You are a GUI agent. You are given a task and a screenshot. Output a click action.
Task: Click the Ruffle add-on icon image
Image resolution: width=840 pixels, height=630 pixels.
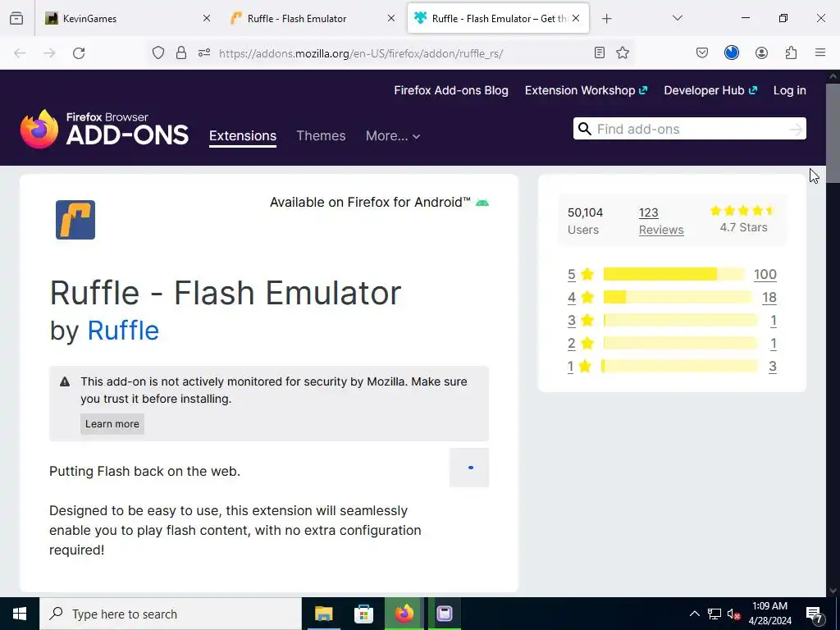tap(75, 220)
